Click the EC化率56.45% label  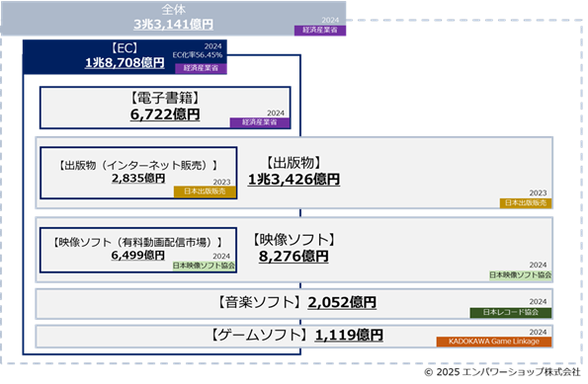[198, 55]
